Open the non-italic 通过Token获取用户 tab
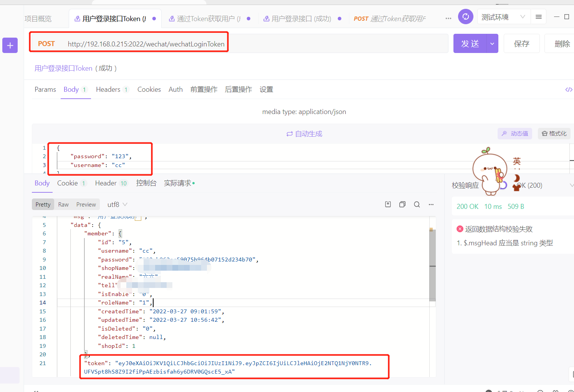Image resolution: width=574 pixels, height=392 pixels. point(209,18)
